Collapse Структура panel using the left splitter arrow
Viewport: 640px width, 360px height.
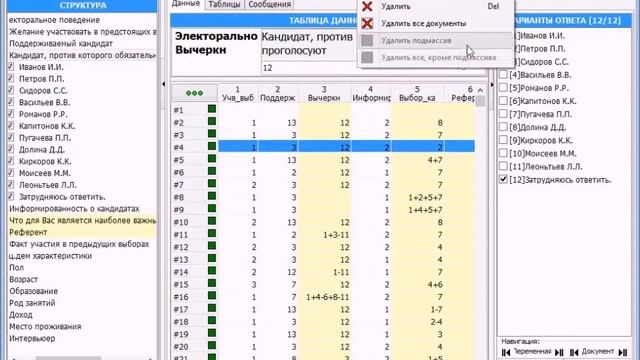(164, 84)
